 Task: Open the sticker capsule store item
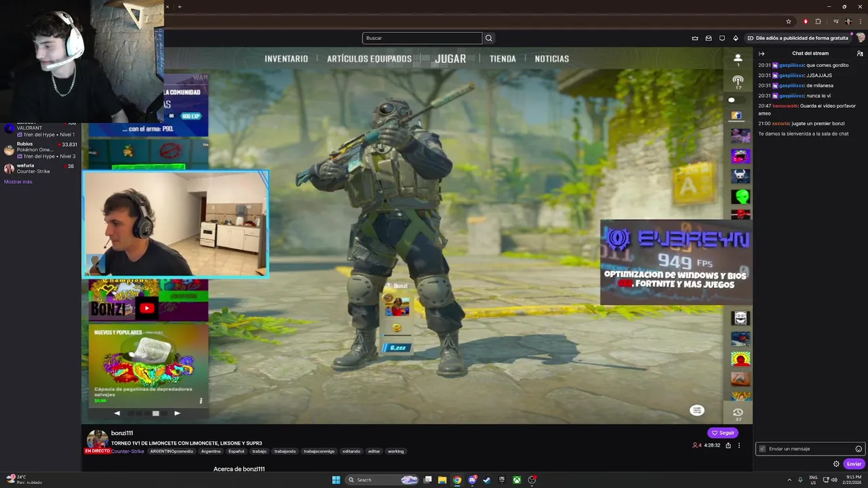point(149,365)
